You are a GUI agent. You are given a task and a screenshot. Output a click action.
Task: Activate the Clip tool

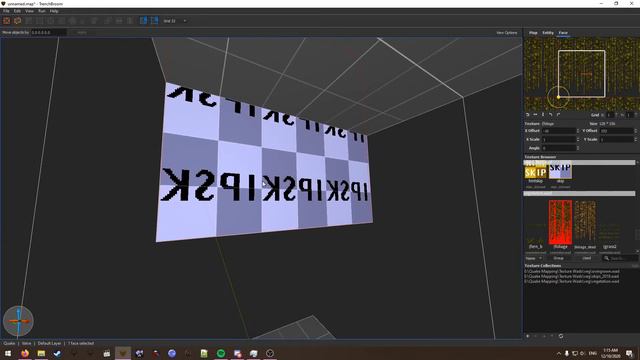29,21
